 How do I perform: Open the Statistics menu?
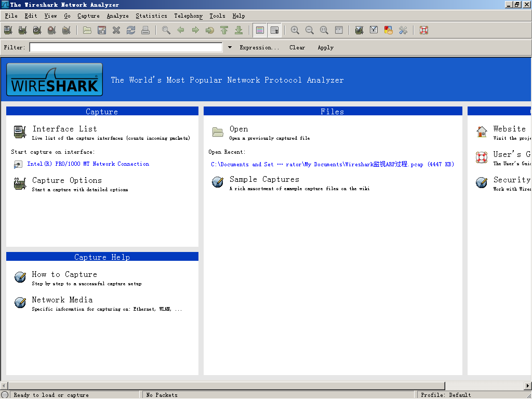pos(151,16)
